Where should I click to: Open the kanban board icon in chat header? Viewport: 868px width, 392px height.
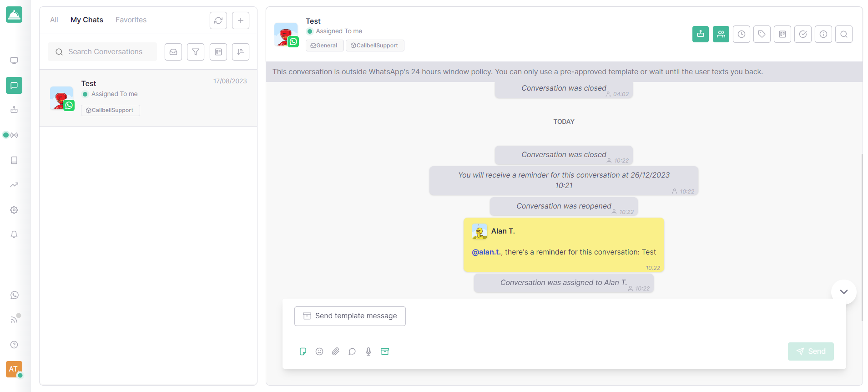pos(782,34)
